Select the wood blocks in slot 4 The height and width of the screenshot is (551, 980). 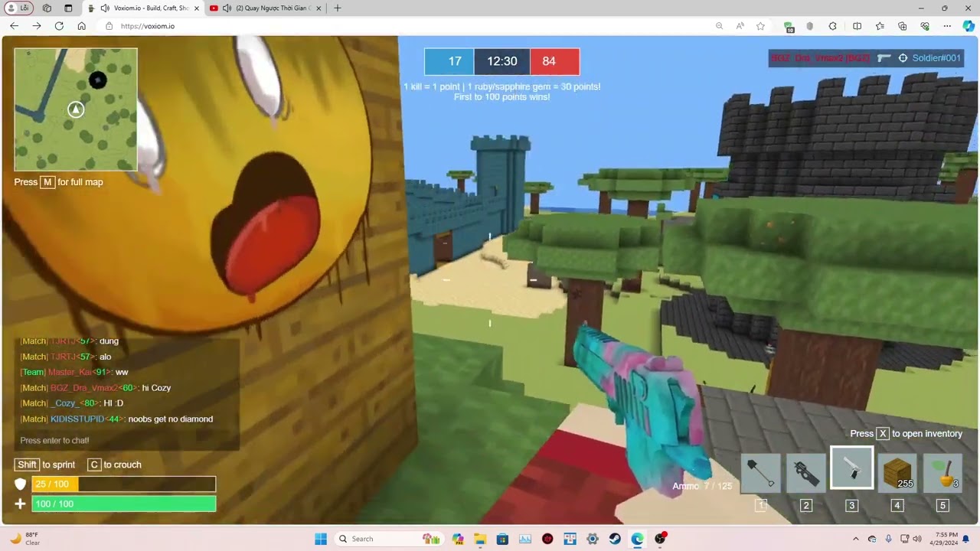click(897, 473)
